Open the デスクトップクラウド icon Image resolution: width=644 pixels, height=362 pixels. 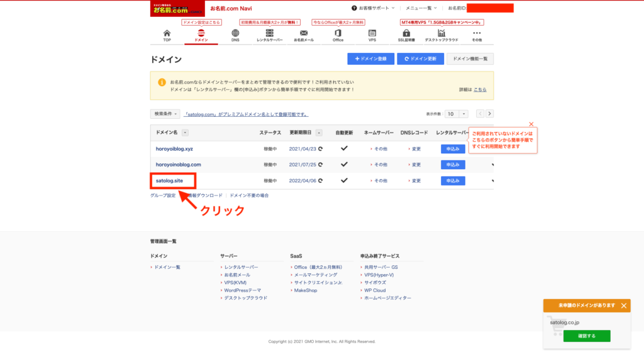click(441, 35)
